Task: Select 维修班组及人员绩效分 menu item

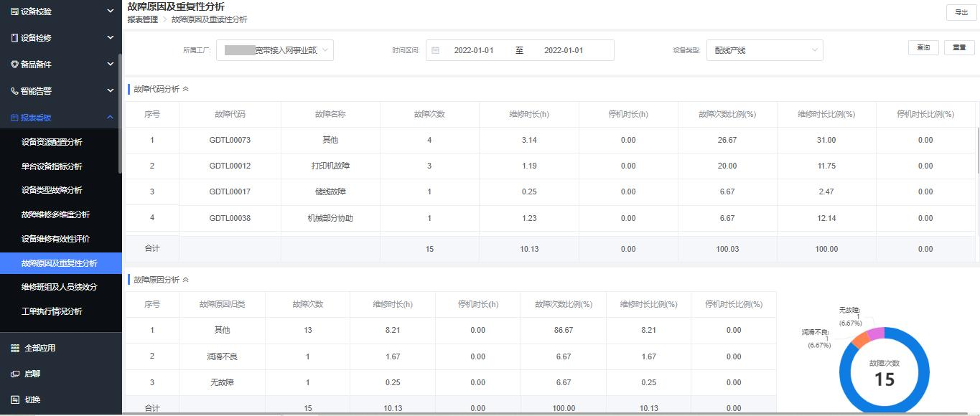Action: click(59, 287)
